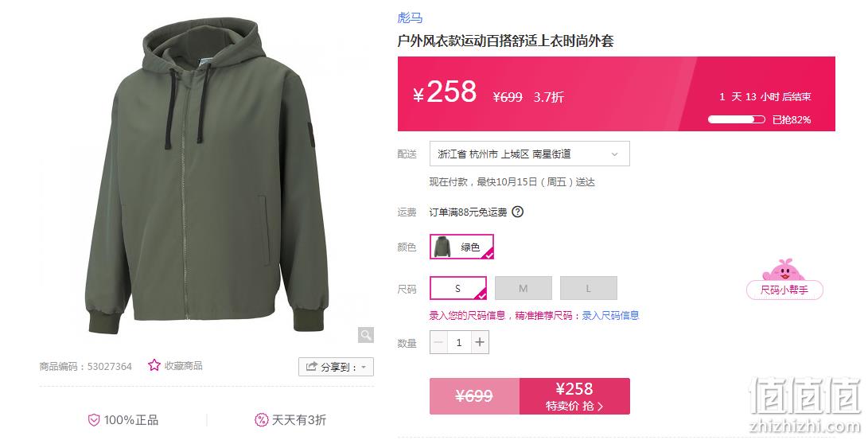Click ¥258 特卖价 抢 buy button

coord(574,396)
